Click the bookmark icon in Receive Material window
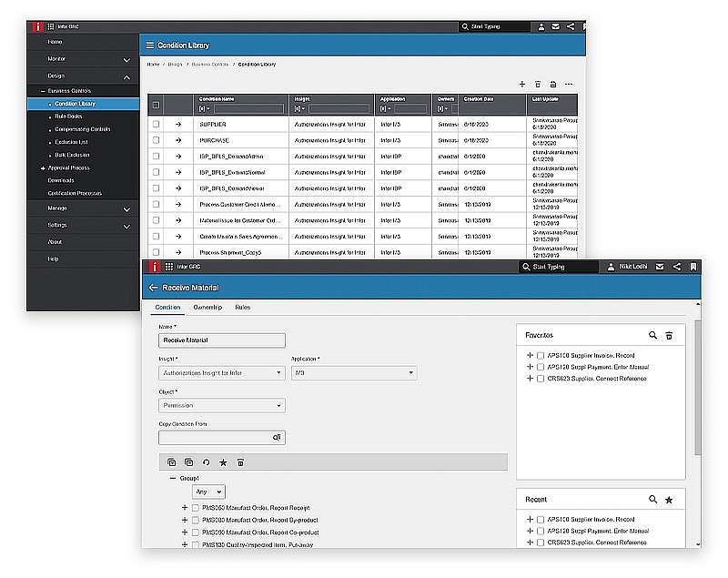The image size is (728, 578). tap(693, 267)
